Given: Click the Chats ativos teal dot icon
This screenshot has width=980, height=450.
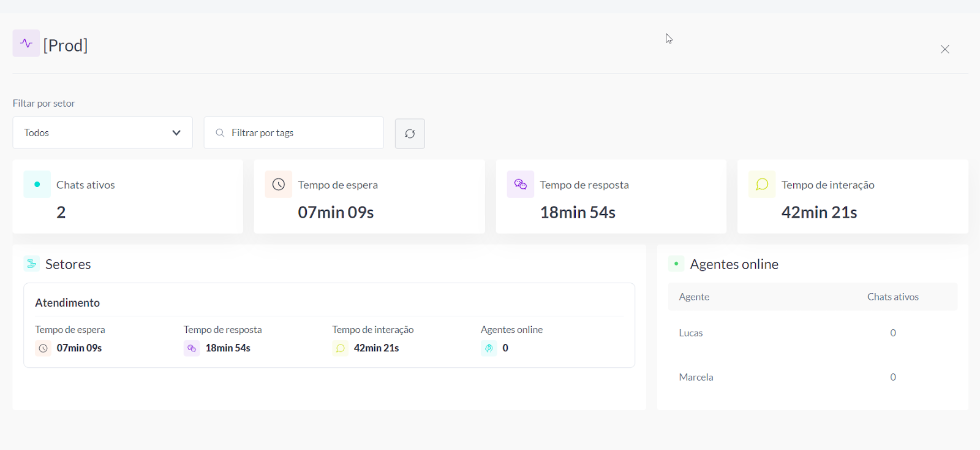Looking at the screenshot, I should (x=37, y=185).
